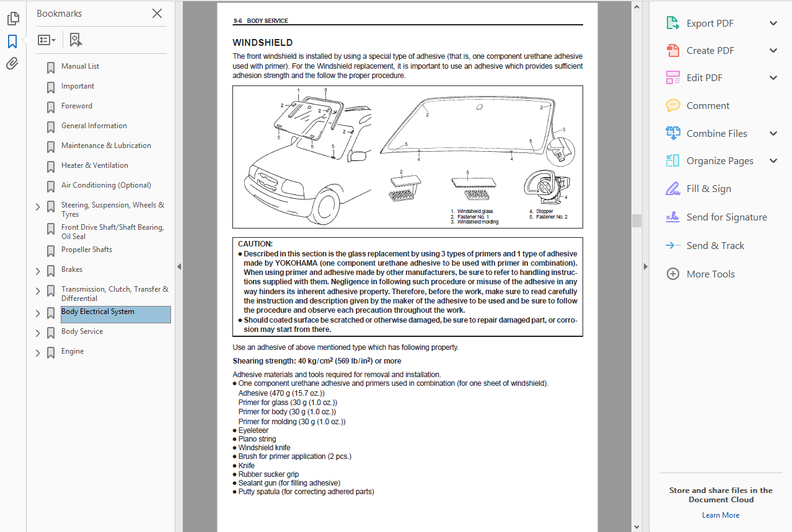Select the Body Service bookmark

(x=82, y=331)
